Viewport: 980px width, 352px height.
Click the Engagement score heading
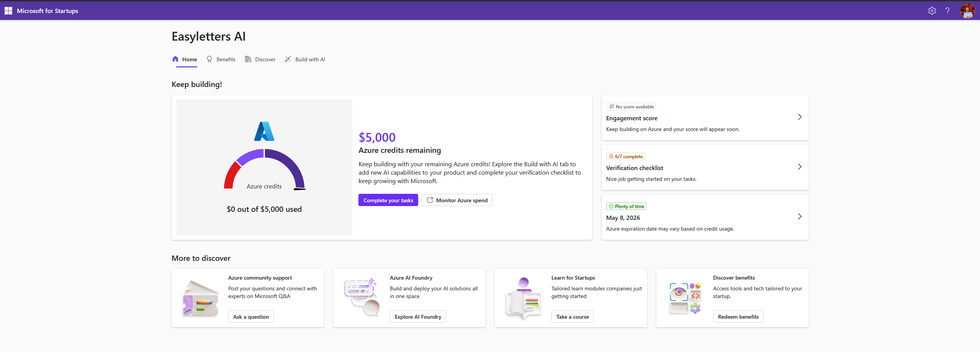(632, 118)
